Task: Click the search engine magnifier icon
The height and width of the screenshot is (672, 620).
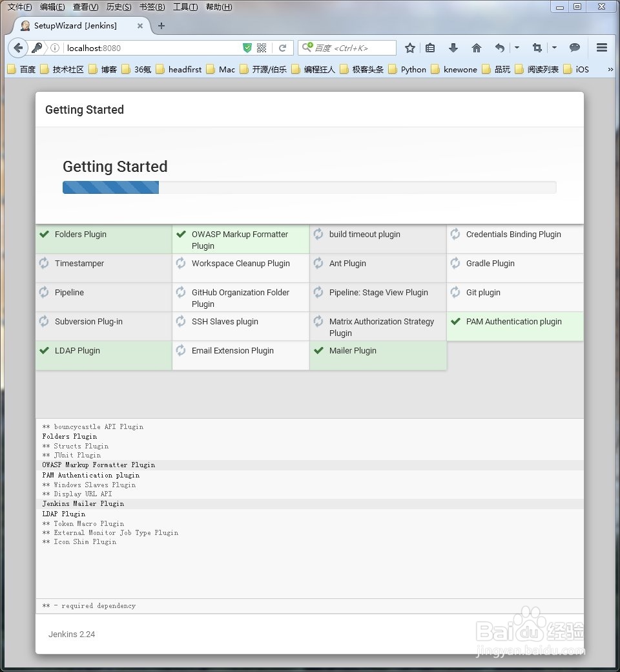Action: (x=307, y=47)
